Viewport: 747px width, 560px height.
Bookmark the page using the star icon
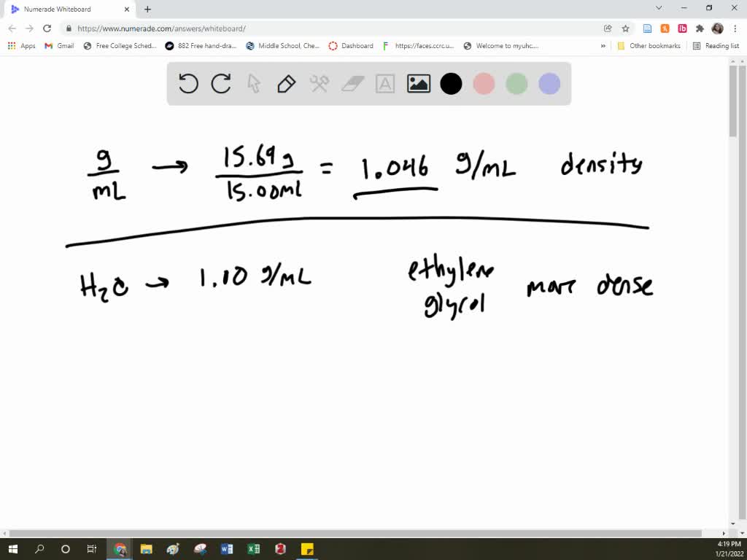624,27
